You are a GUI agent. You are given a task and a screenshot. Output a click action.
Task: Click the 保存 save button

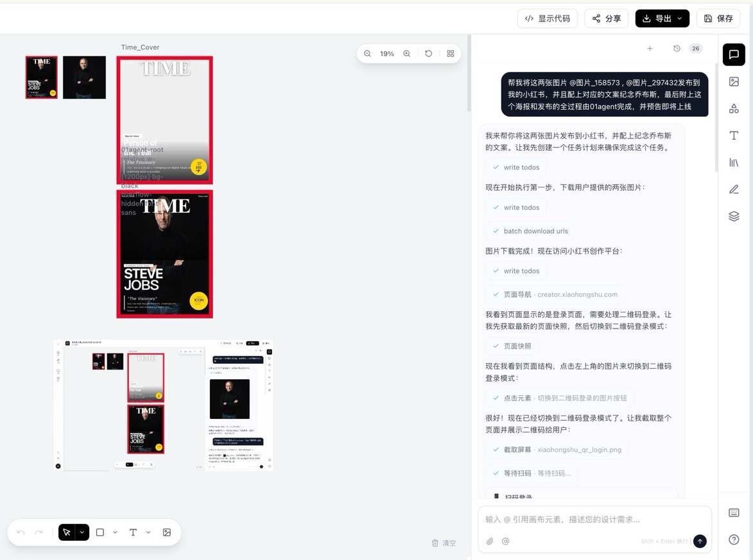click(x=718, y=19)
